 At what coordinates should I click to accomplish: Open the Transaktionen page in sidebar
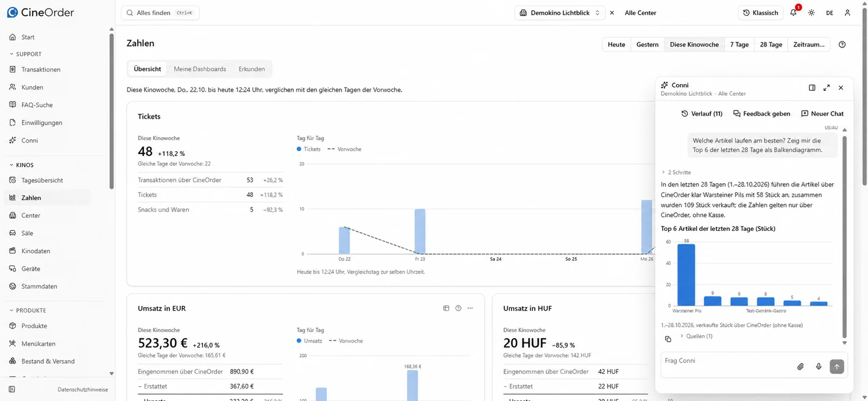click(41, 69)
